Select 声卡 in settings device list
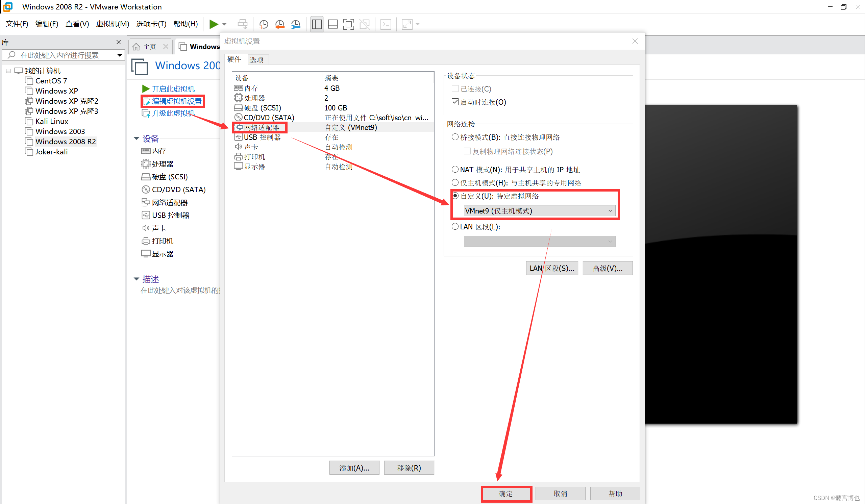Image resolution: width=865 pixels, height=504 pixels. pos(333,147)
